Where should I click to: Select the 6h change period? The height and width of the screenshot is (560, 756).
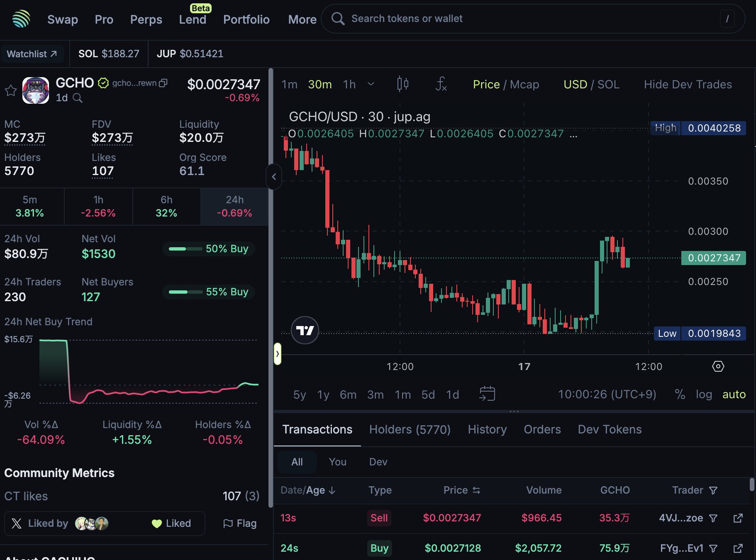(166, 206)
